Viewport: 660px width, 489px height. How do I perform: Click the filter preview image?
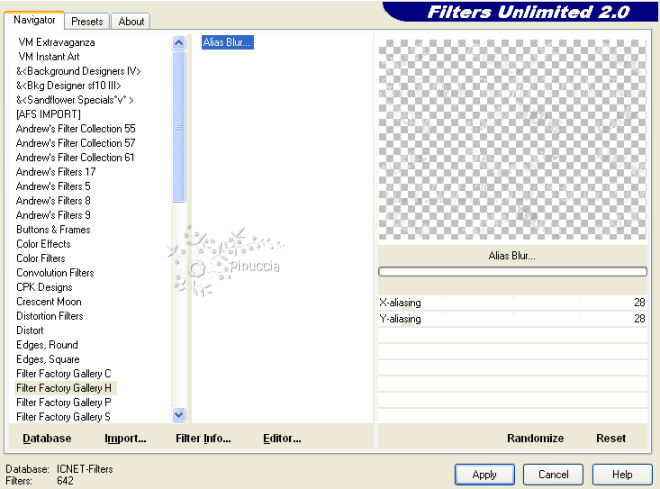coord(512,139)
